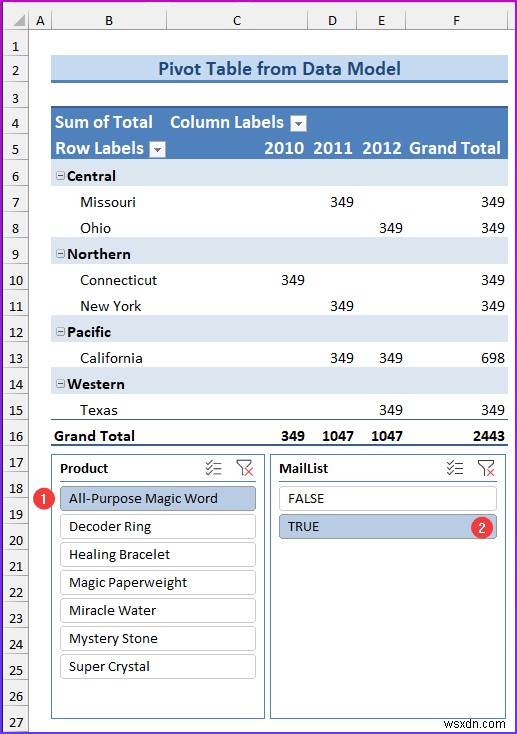Collapse the Western region group
This screenshot has height=734, width=517.
(x=60, y=383)
